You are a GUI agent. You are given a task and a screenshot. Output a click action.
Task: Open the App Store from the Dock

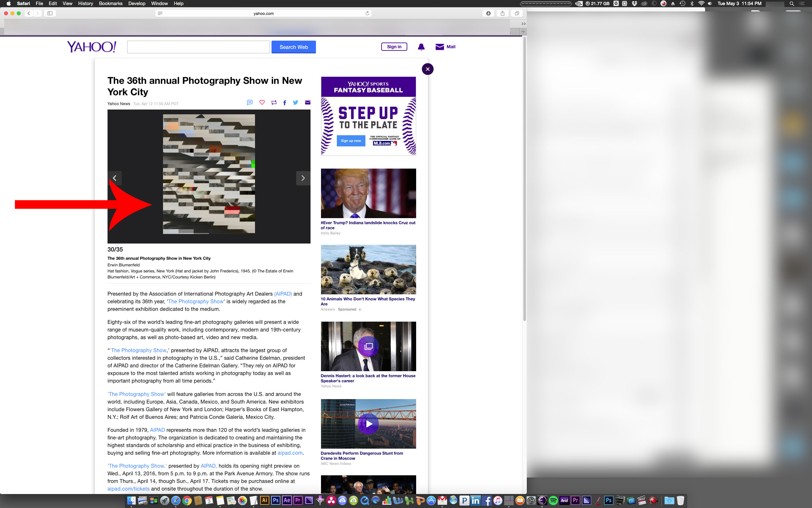tap(431, 500)
